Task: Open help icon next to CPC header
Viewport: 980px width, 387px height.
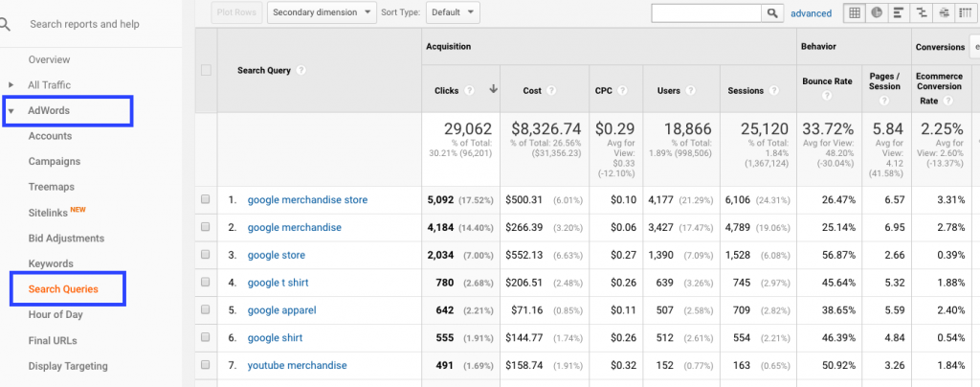Action: (x=622, y=91)
